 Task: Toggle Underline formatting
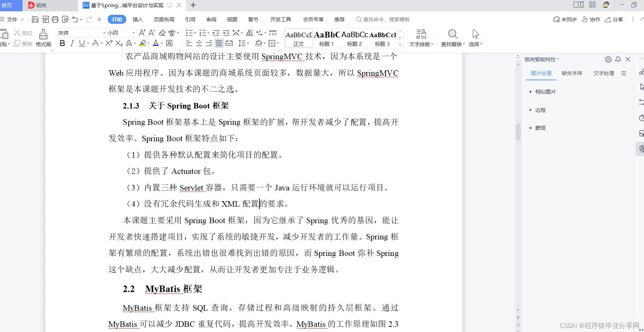point(82,43)
